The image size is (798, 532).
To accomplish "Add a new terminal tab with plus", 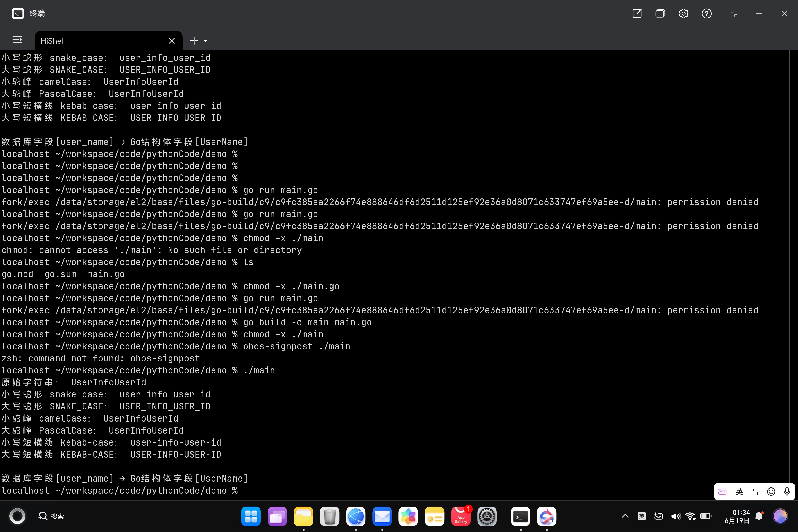I will 194,41.
